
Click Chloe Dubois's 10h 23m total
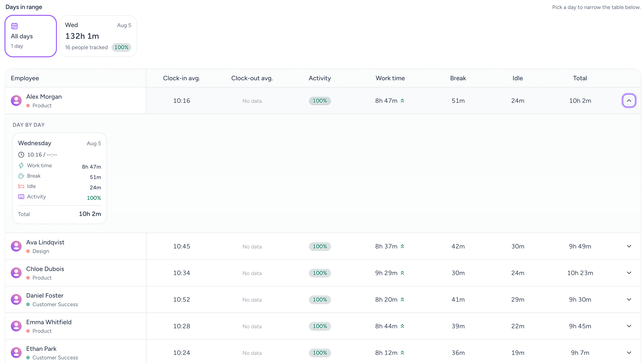coord(580,273)
